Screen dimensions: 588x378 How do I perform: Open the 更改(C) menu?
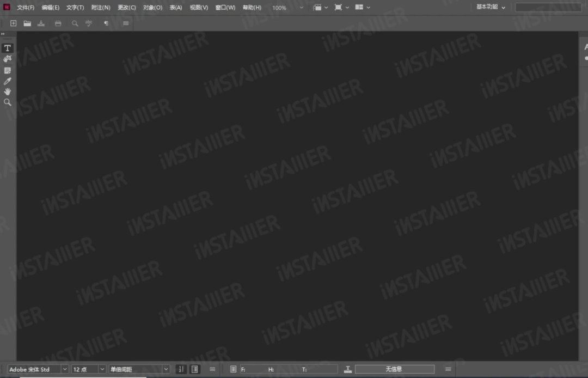pyautogui.click(x=127, y=8)
